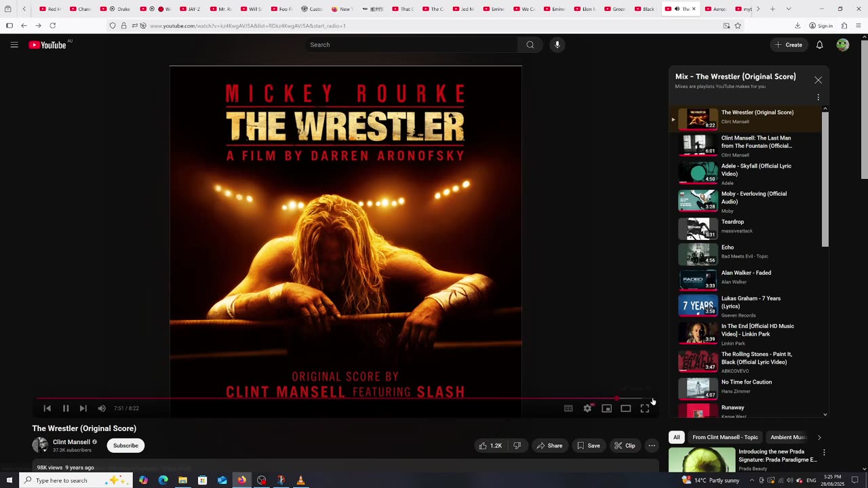Open player settings gear
Image resolution: width=868 pixels, height=488 pixels.
tap(587, 408)
